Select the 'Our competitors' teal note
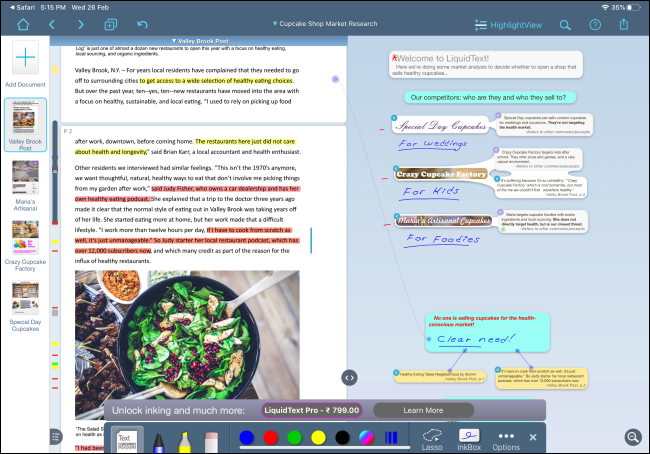The image size is (650, 454). (x=488, y=97)
